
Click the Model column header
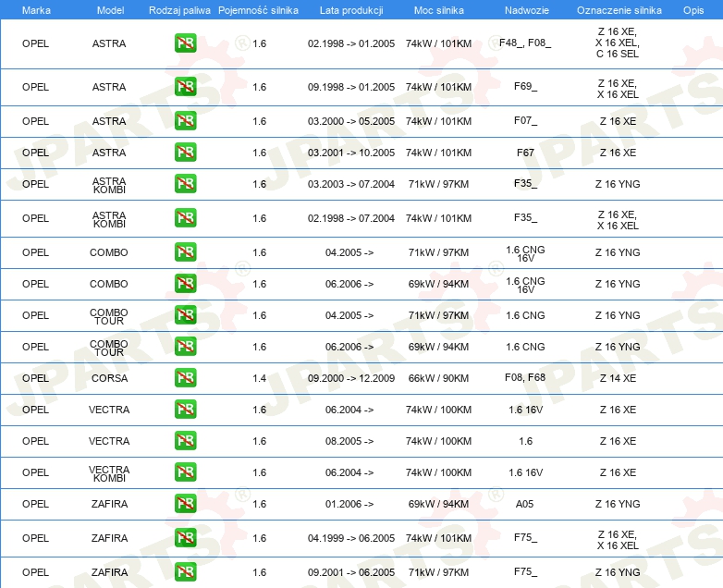111,10
